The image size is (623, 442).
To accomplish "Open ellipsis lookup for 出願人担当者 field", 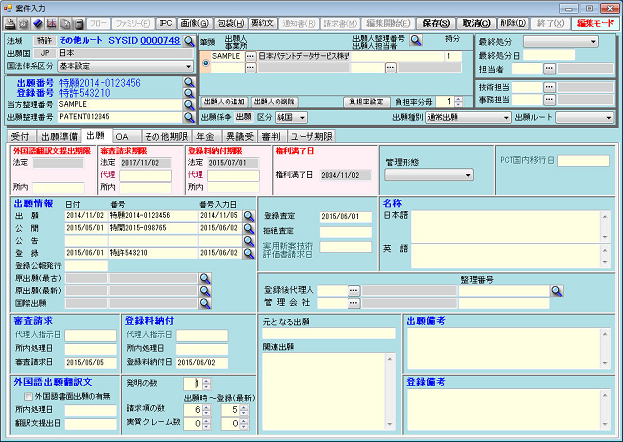I will point(391,68).
